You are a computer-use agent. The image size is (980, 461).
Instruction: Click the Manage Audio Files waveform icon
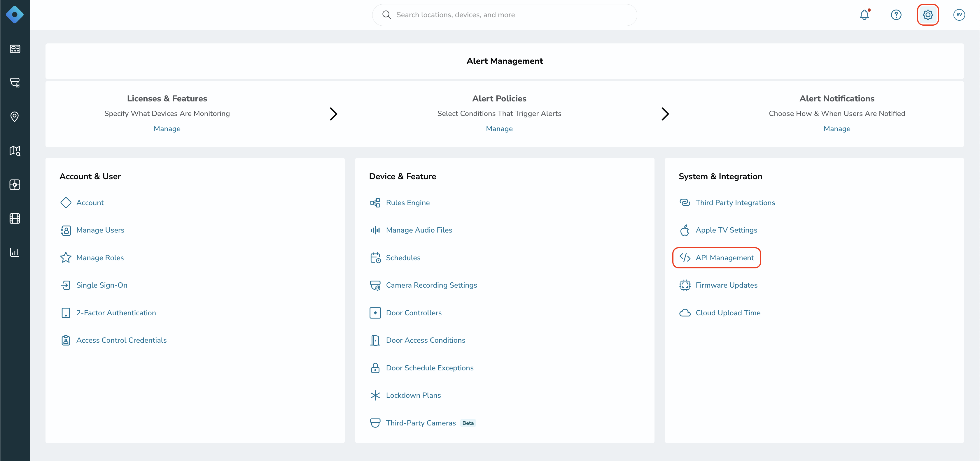coord(375,230)
